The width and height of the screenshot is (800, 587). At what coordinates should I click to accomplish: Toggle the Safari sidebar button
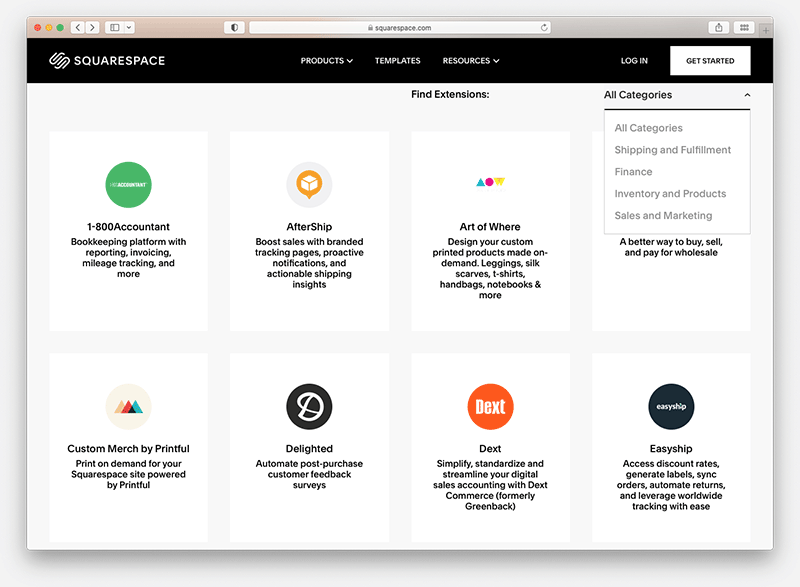[115, 28]
